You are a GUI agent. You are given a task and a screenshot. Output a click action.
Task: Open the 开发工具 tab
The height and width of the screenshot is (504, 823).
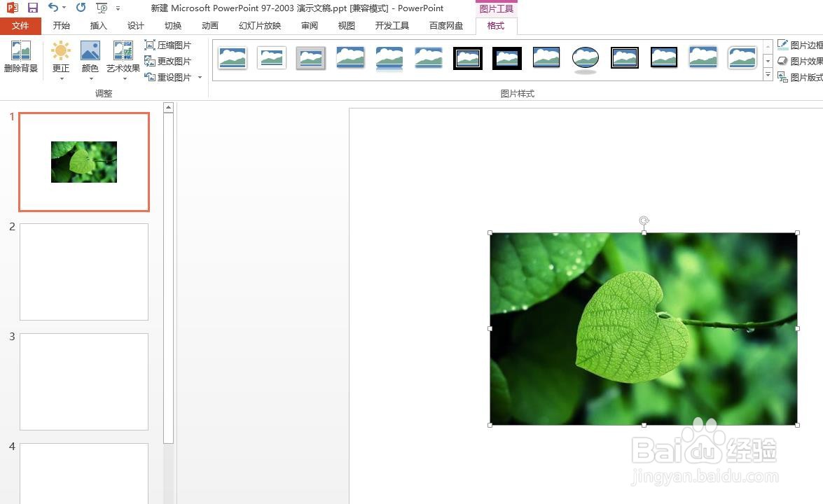pyautogui.click(x=392, y=26)
